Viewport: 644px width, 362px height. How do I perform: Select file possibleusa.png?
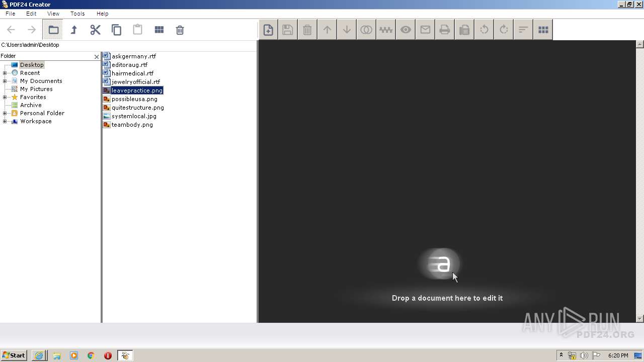134,99
